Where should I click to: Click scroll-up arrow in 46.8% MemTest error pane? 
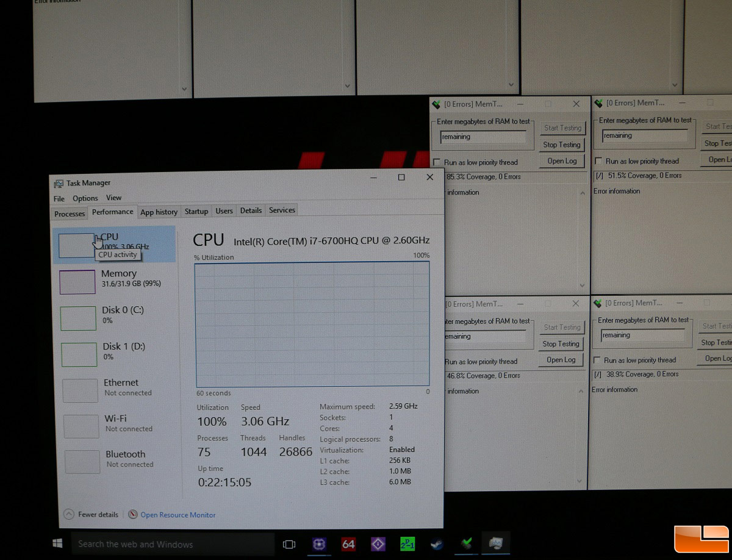click(x=581, y=392)
